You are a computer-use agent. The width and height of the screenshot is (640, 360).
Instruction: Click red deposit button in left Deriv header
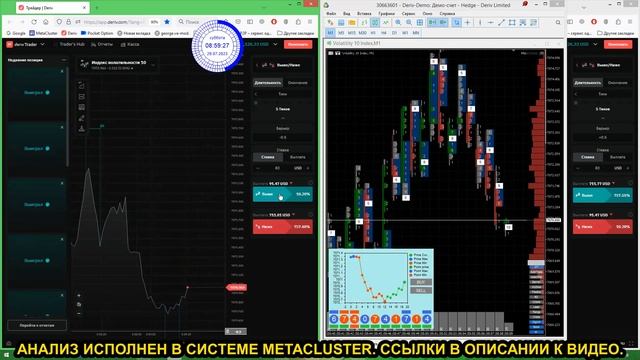click(298, 44)
